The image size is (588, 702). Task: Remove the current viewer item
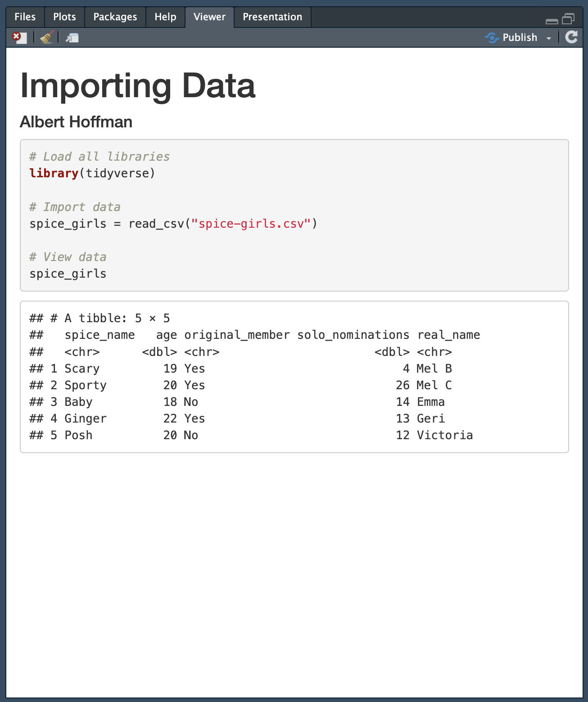tap(19, 37)
